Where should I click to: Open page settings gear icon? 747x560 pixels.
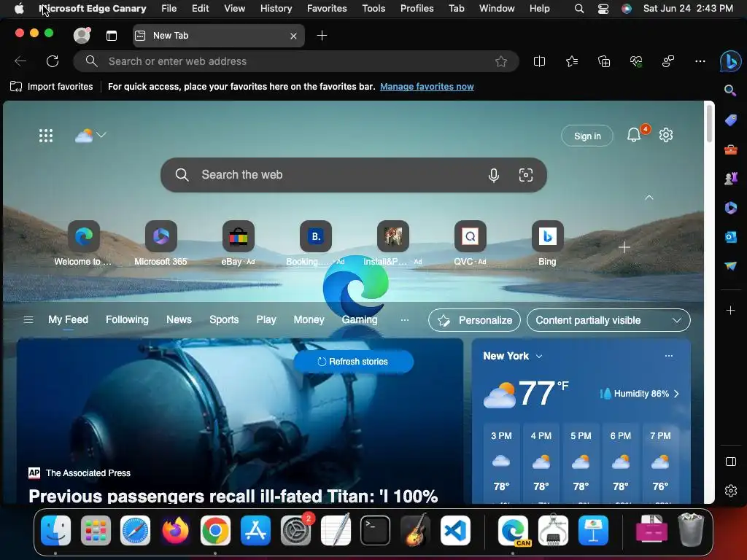[x=665, y=135]
